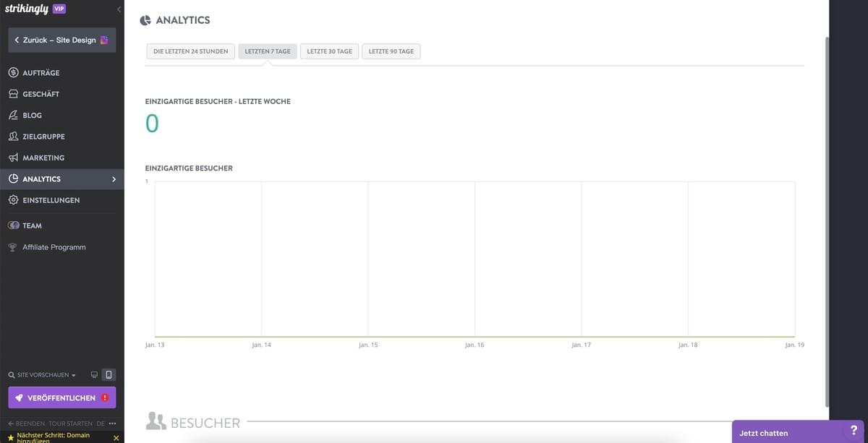The width and height of the screenshot is (868, 443).
Task: Open Zielgruppe audience icon
Action: [13, 137]
